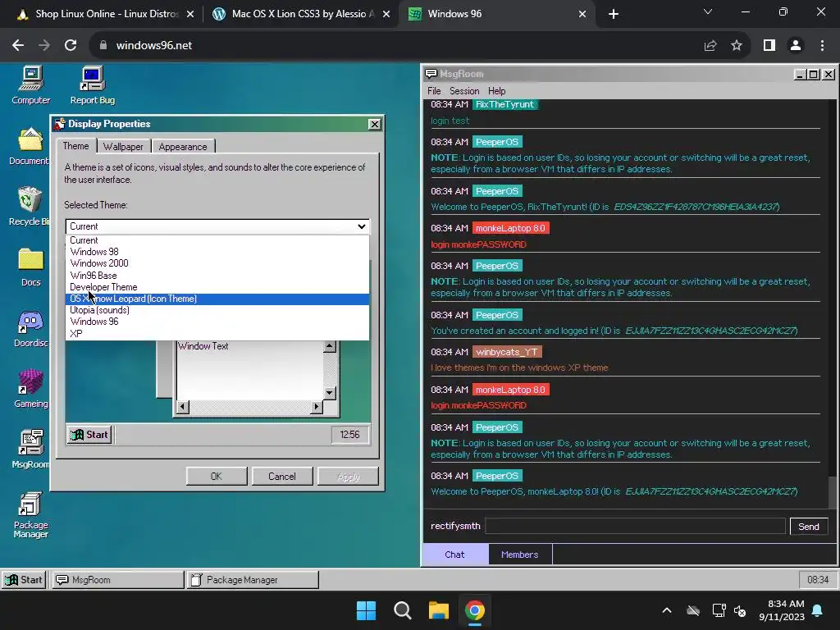This screenshot has height=630, width=840.
Task: Open Windows Search from the taskbar
Action: [402, 610]
